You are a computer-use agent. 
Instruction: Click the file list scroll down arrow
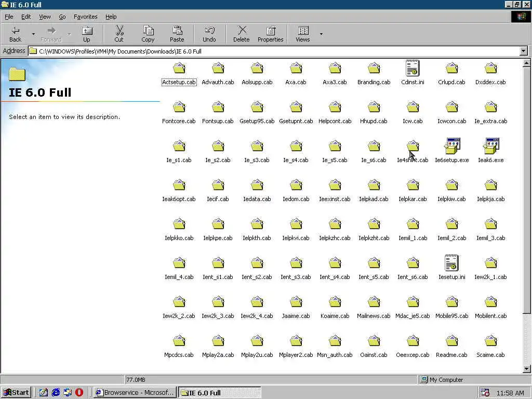[527, 368]
